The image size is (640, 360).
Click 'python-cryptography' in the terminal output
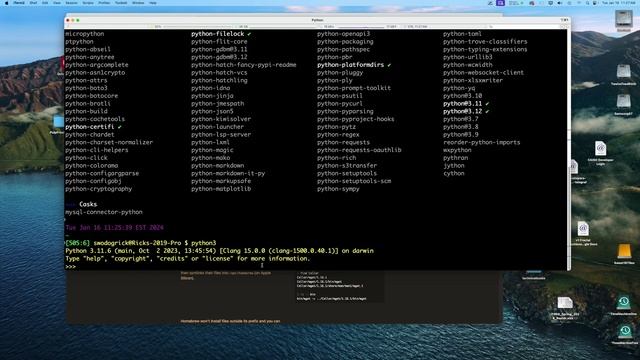[x=98, y=189]
